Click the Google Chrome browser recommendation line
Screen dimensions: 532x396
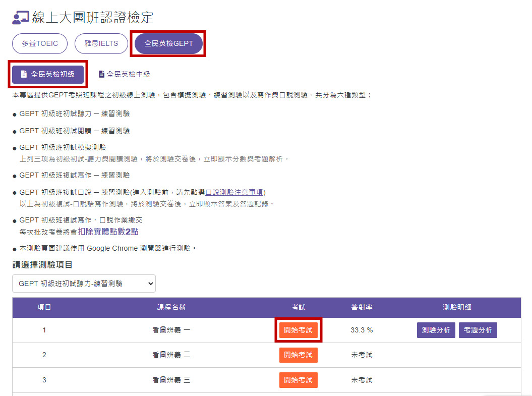pos(107,248)
